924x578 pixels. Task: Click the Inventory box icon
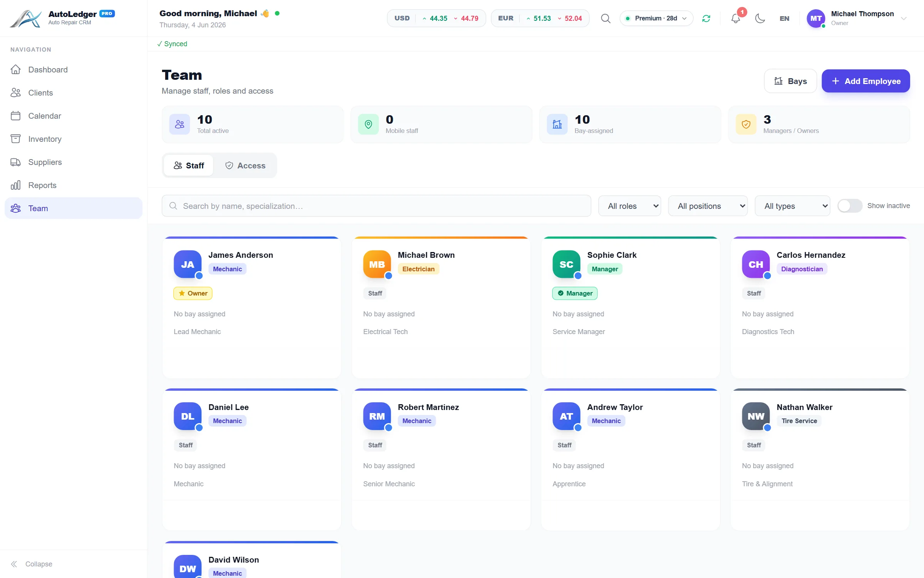(15, 139)
